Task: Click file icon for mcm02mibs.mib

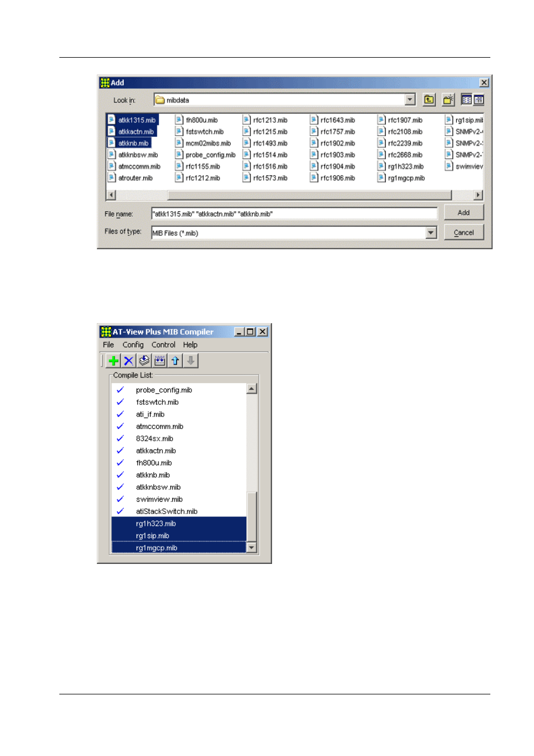Action: tap(179, 143)
